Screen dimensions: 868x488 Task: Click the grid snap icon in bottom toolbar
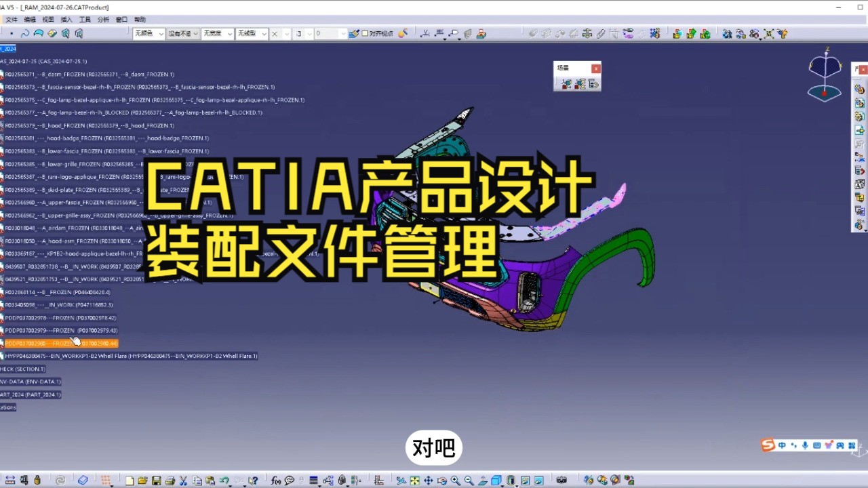point(106,481)
